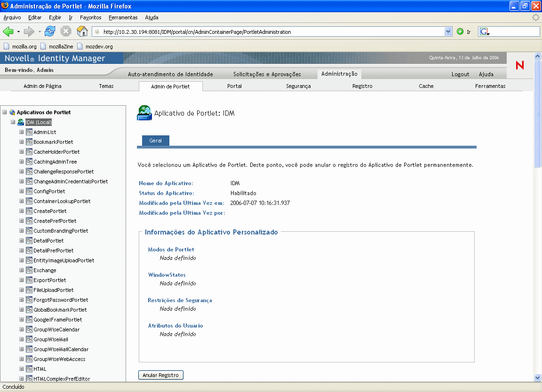Expand the CreatePrefPortlet node
The width and height of the screenshot is (542, 392).
click(22, 221)
